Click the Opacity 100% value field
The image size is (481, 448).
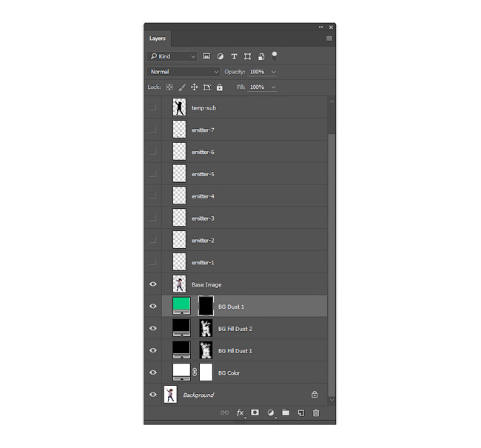click(258, 72)
